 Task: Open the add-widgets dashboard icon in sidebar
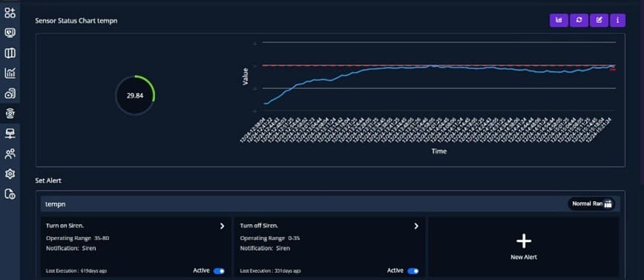(x=10, y=13)
